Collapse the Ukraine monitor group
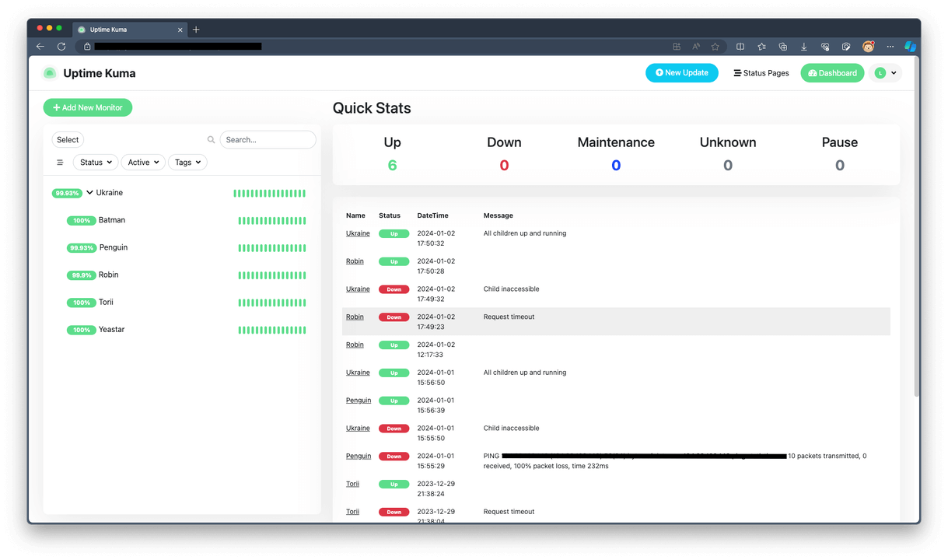This screenshot has width=948, height=560. (89, 193)
